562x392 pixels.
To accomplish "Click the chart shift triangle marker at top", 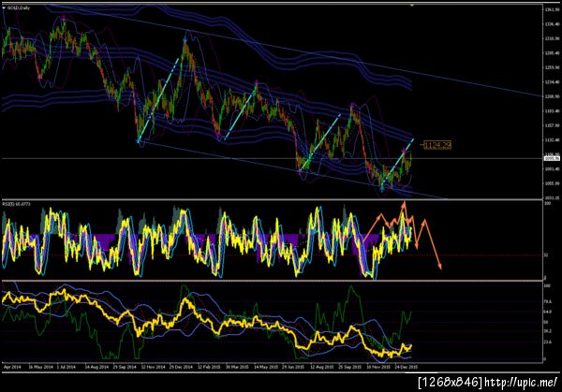I will click(412, 6).
